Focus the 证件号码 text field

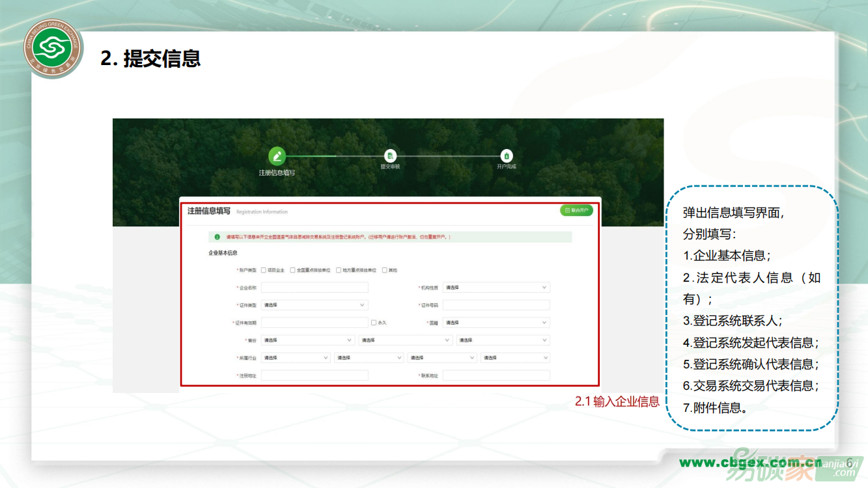tap(496, 305)
